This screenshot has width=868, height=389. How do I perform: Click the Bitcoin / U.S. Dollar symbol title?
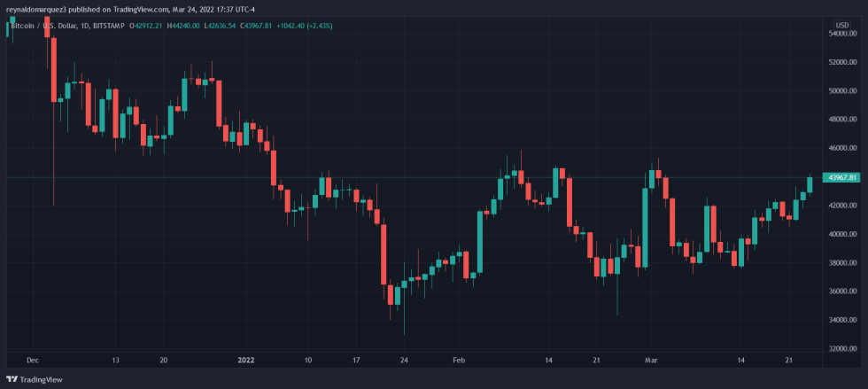click(43, 25)
